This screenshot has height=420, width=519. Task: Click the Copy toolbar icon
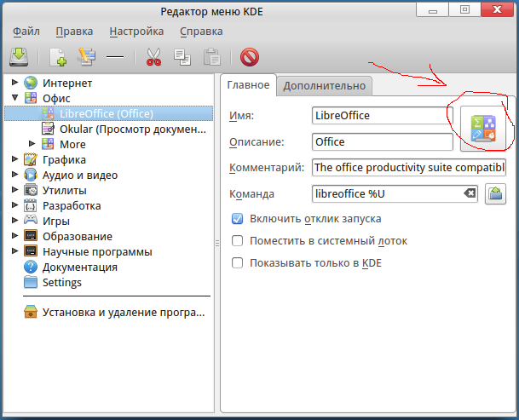(182, 57)
